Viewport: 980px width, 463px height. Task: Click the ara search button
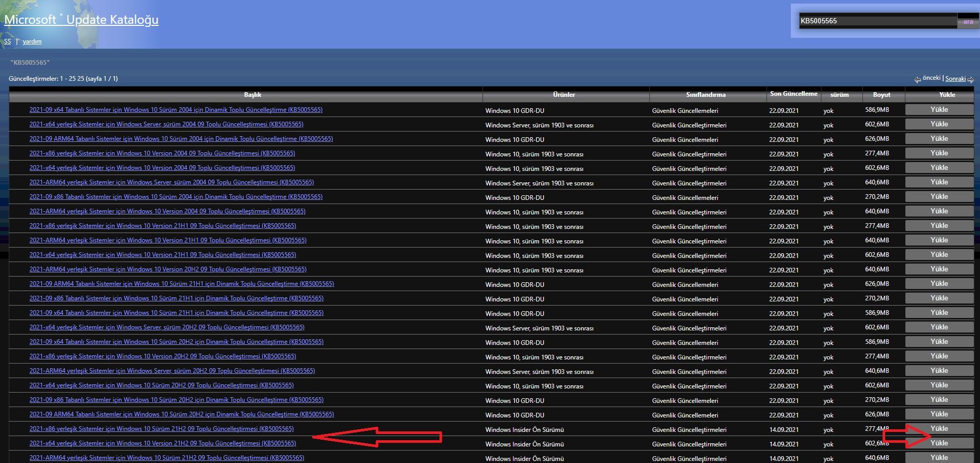(x=968, y=21)
